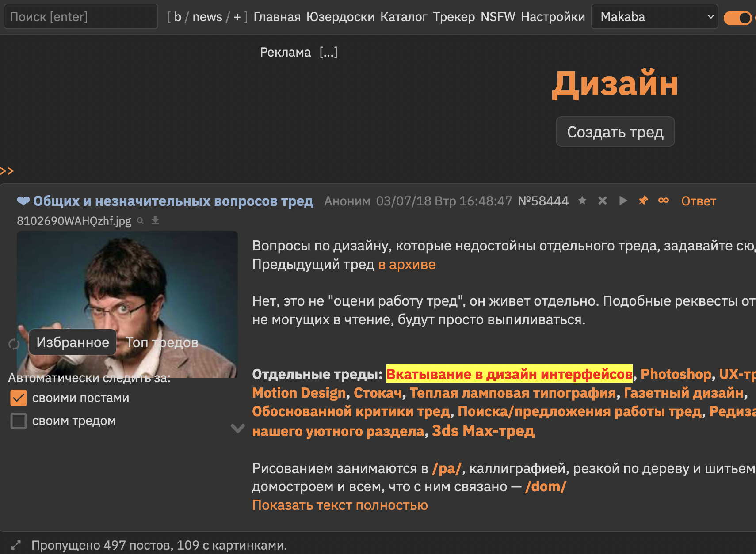Switch to the Избранное tab
The height and width of the screenshot is (554, 756).
[x=73, y=342]
